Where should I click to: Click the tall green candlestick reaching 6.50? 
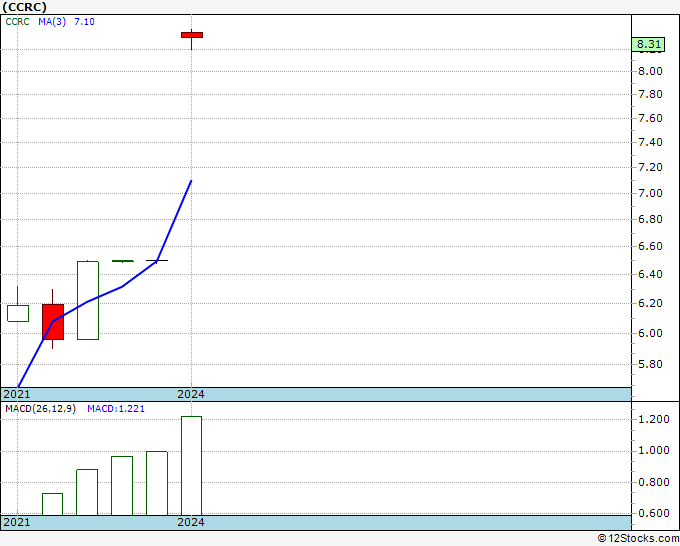[88, 300]
